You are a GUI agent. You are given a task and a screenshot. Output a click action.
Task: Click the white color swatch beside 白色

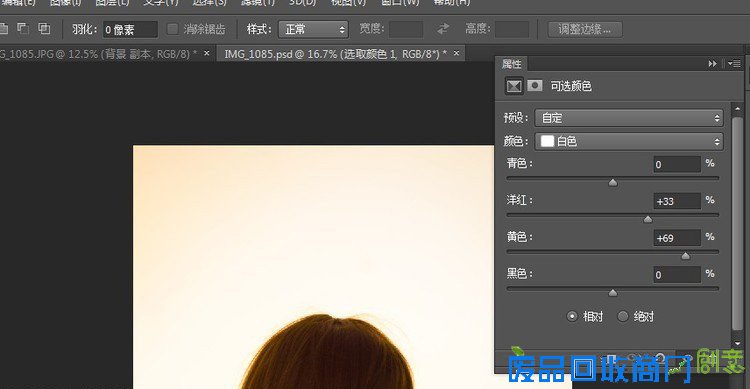[547, 141]
